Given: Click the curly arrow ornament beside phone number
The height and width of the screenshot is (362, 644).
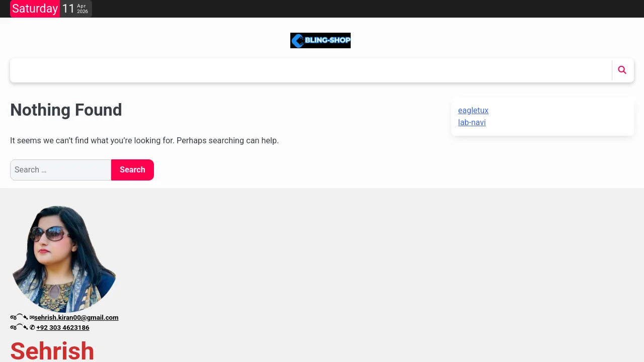Looking at the screenshot, I should (19, 327).
